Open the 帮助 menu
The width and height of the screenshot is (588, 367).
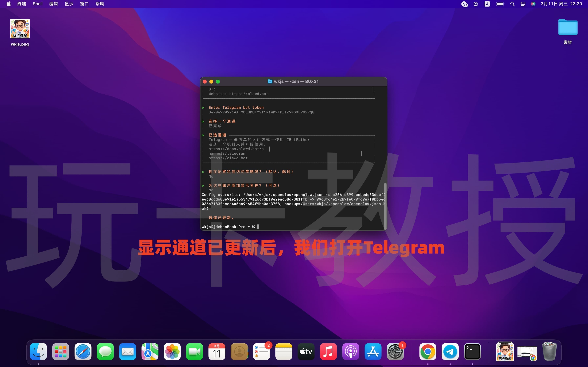point(100,4)
